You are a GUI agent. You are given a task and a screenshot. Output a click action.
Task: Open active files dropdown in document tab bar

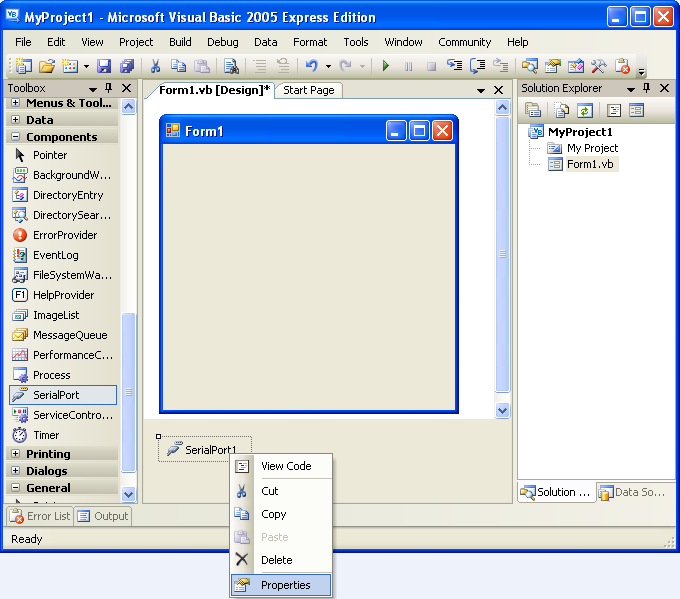481,90
